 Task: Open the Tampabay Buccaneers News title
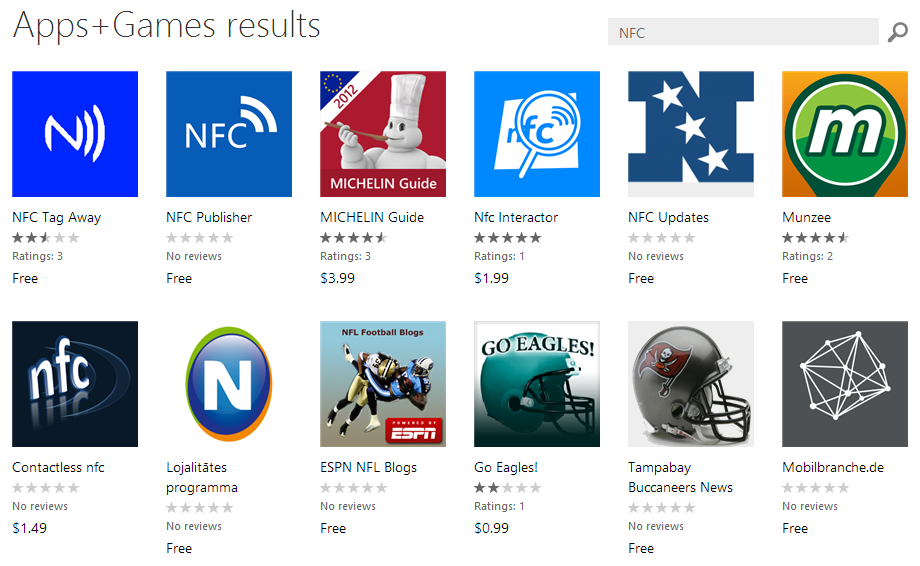tap(680, 477)
